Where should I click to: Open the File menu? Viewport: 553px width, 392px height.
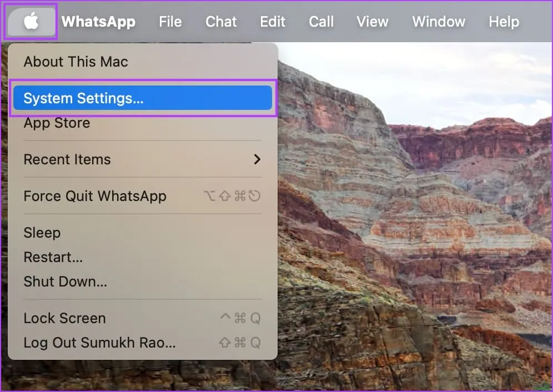pos(170,22)
